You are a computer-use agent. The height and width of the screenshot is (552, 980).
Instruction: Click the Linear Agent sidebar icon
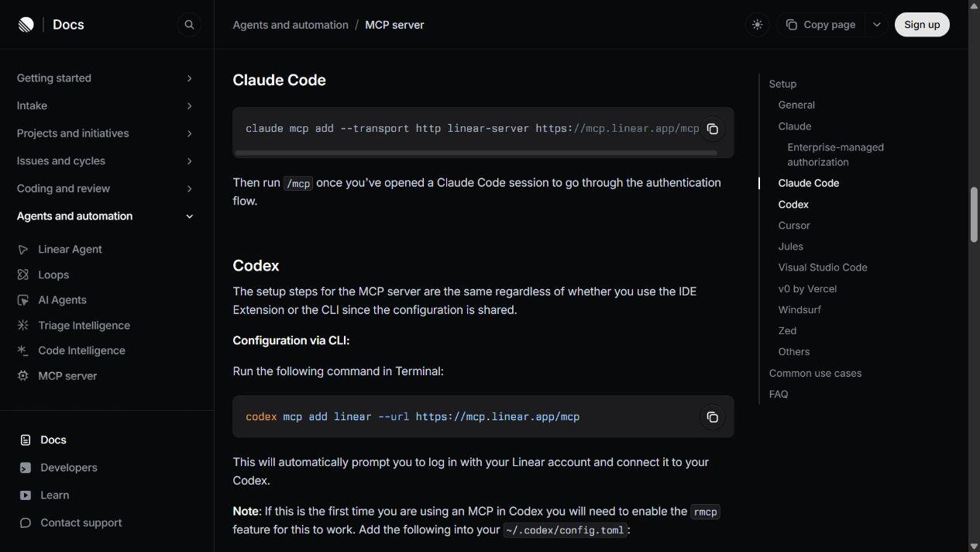coord(23,250)
